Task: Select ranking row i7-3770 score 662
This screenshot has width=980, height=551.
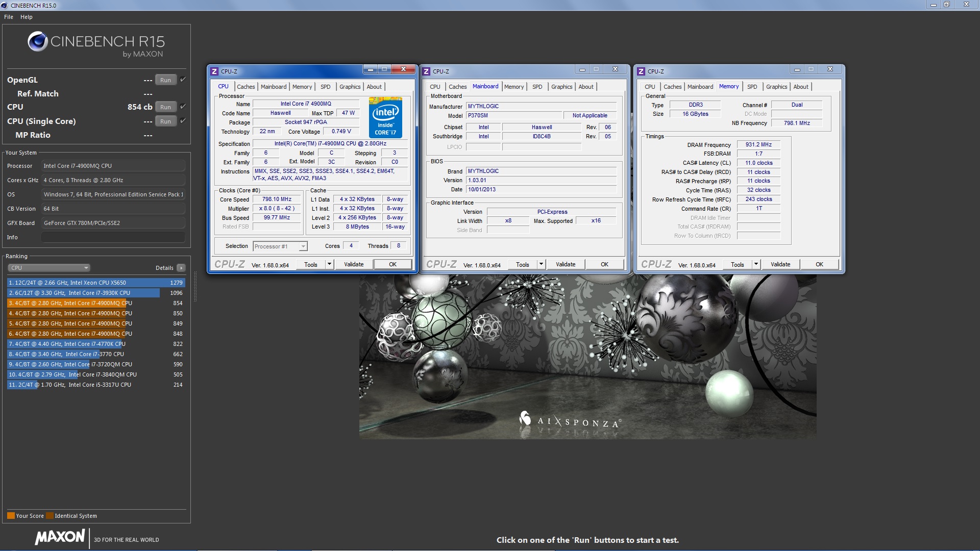Action: point(96,354)
